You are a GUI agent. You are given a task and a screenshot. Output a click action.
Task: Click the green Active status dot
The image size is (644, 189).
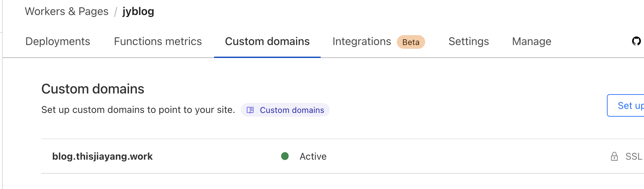[x=285, y=156]
